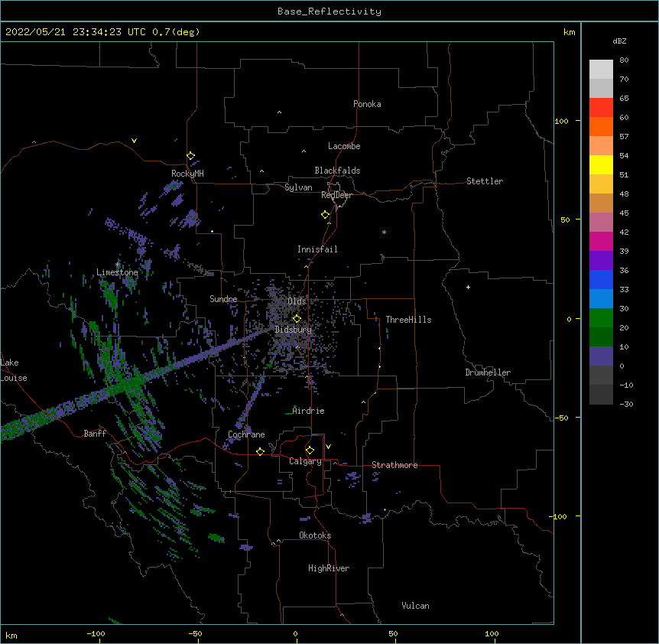Image resolution: width=659 pixels, height=644 pixels.
Task: Click the Ponoka city label
Action: (x=367, y=104)
